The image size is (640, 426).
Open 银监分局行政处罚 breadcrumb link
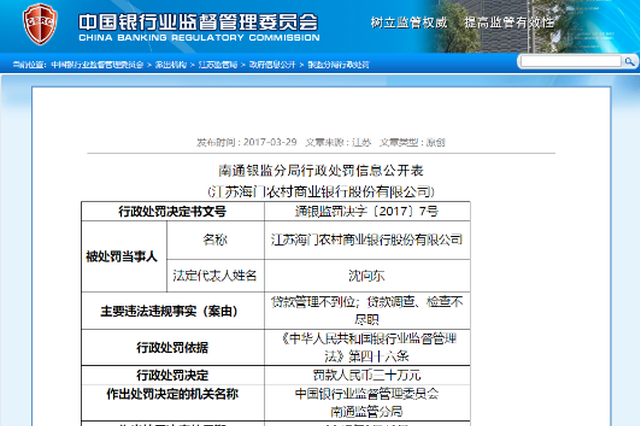point(338,64)
